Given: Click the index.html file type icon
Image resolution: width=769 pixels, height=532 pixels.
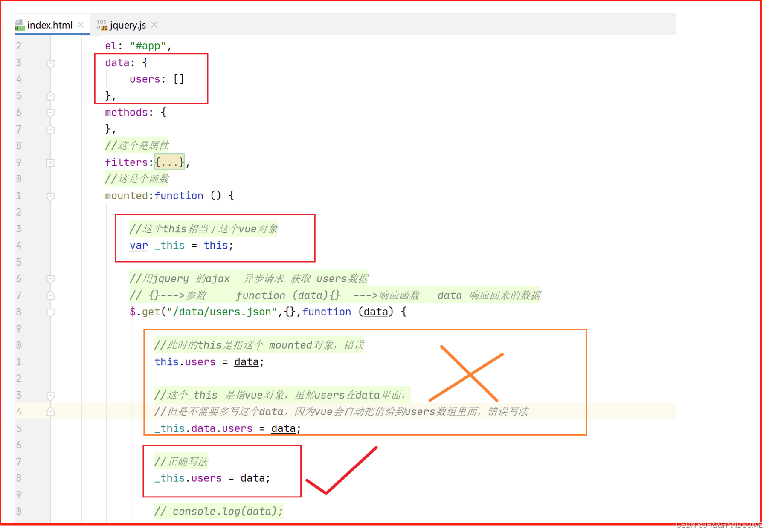Looking at the screenshot, I should pyautogui.click(x=20, y=25).
